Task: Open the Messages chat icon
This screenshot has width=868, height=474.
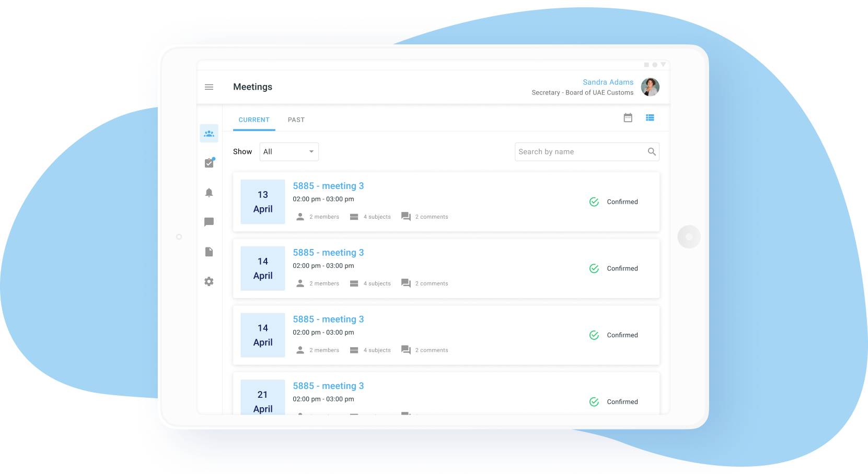Action: (209, 222)
